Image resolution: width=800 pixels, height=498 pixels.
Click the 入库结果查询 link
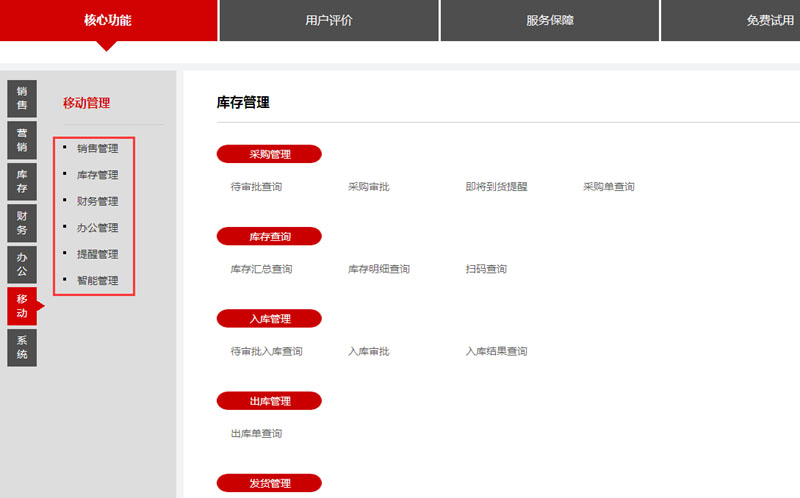click(496, 352)
